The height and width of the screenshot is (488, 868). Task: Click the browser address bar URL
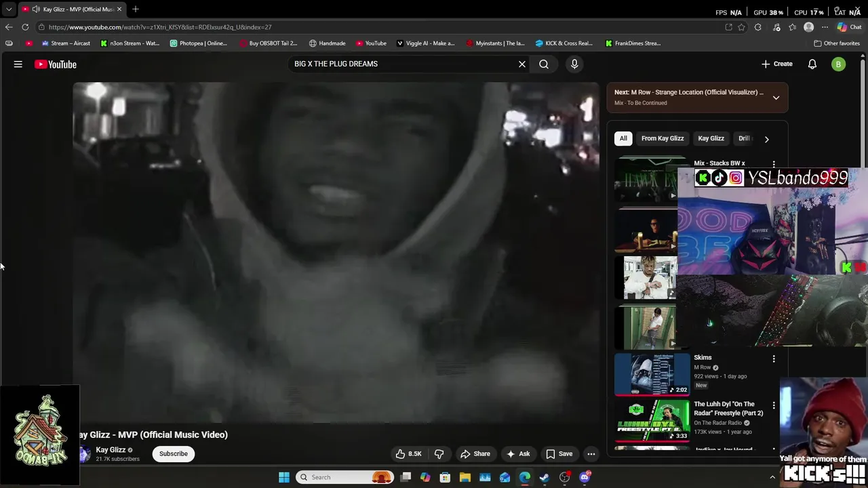(160, 27)
